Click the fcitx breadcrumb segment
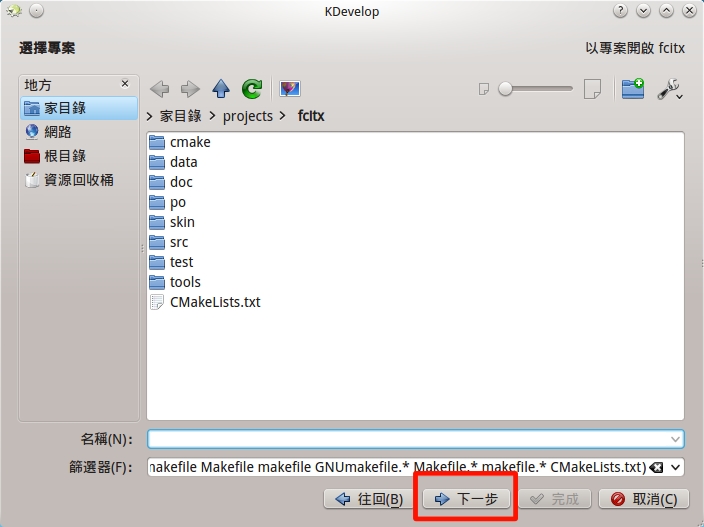The image size is (704, 527). 311,116
